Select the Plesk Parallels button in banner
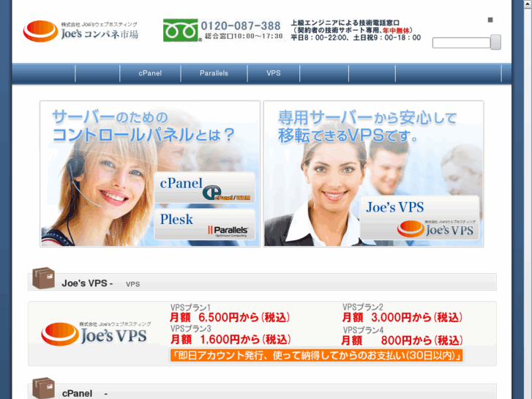Screen dimensions: 532x399 (x=205, y=225)
